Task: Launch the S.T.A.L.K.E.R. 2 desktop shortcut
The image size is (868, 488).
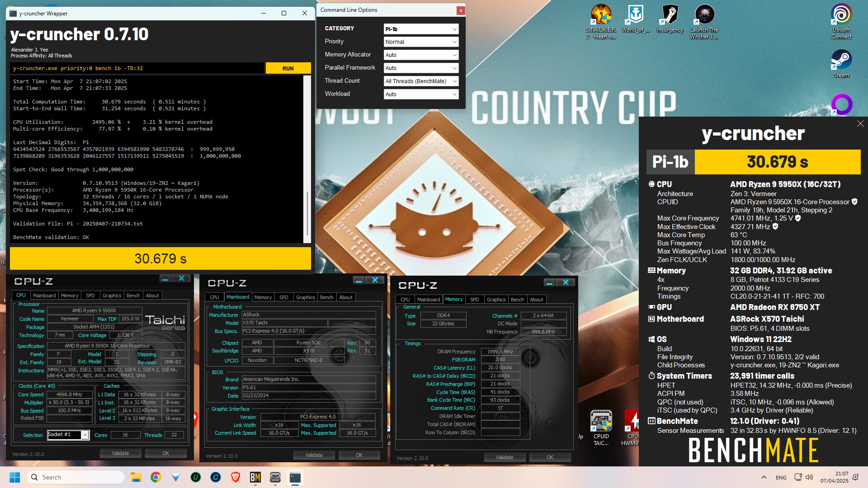Action: 601,21
